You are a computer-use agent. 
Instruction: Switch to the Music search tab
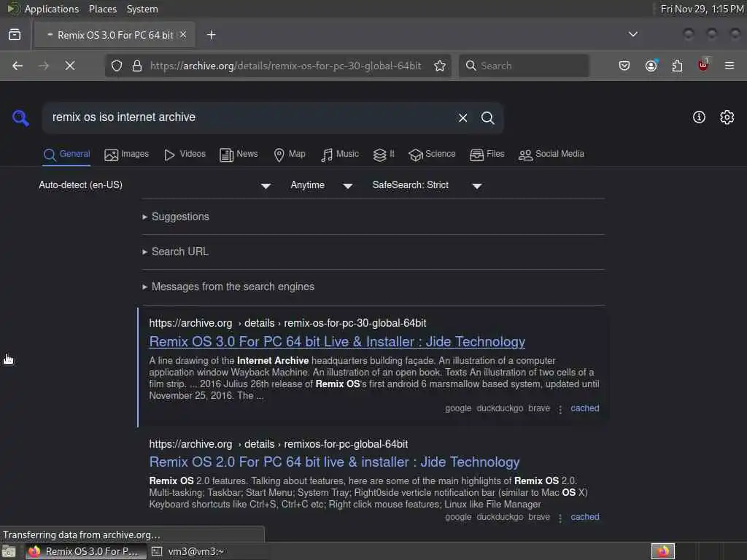click(x=339, y=155)
